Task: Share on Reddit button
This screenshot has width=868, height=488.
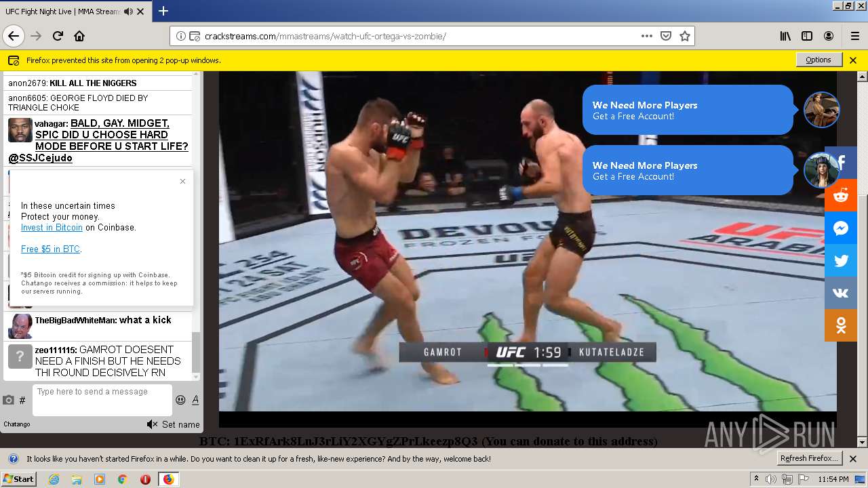Action: (x=841, y=196)
